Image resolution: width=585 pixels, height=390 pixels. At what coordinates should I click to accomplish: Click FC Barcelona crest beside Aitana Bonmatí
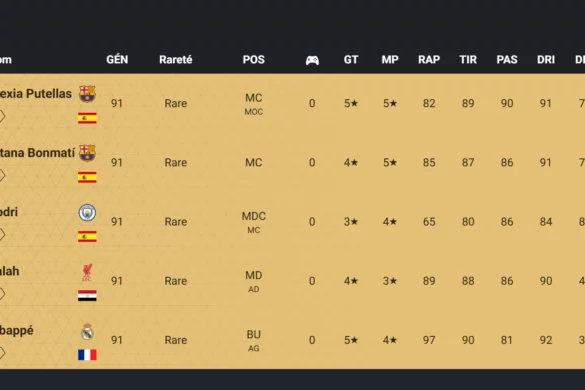coord(87,153)
